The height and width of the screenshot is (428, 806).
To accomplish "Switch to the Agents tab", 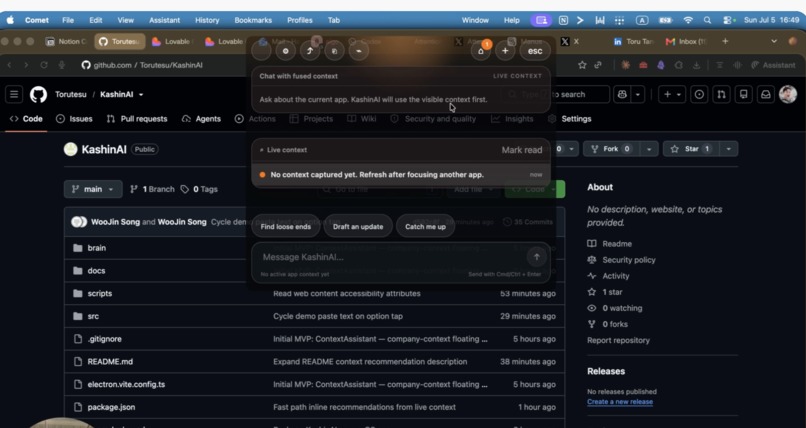I will pos(201,119).
